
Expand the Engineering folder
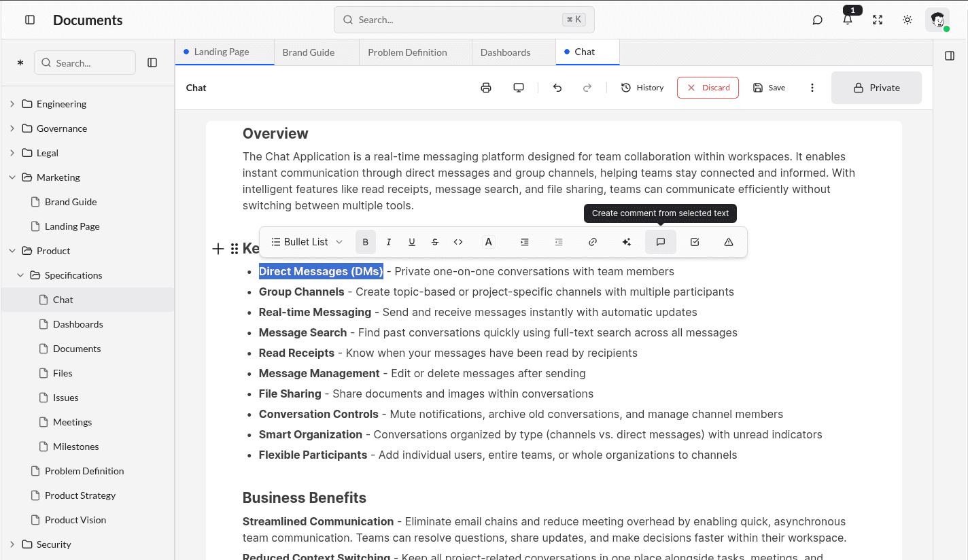click(12, 103)
